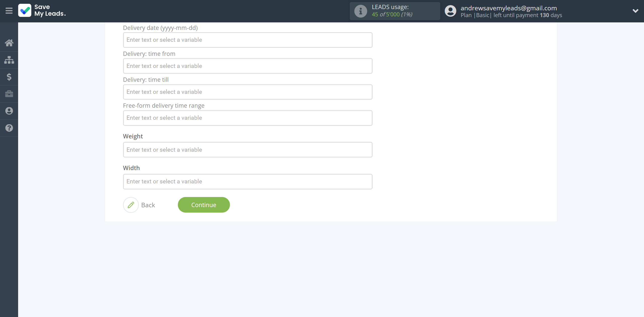
Task: Click the help/question mark icon in sidebar
Action: click(x=9, y=128)
